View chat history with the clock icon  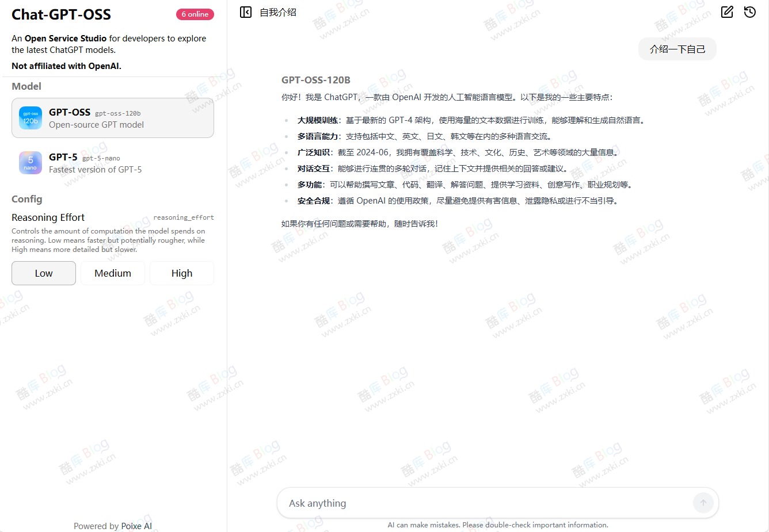[749, 12]
